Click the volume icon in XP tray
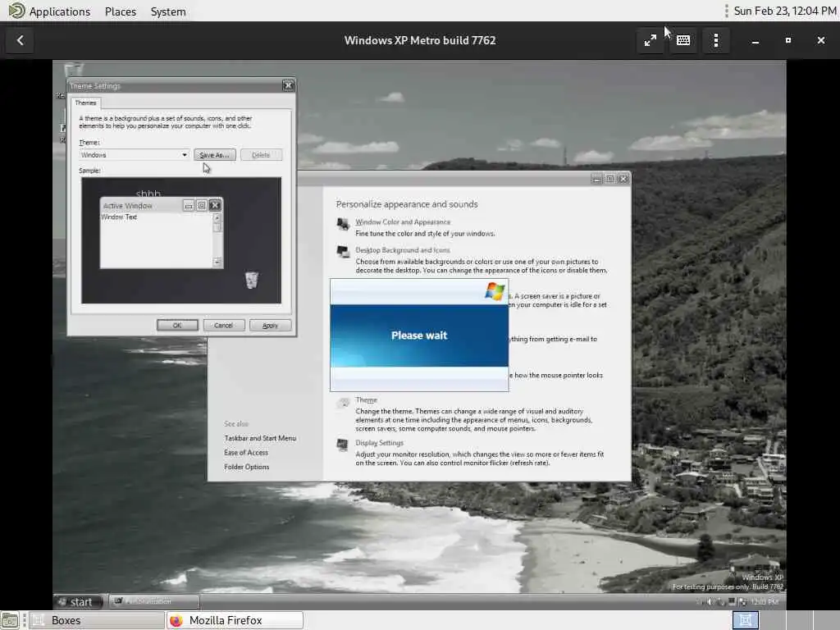The width and height of the screenshot is (840, 630). (x=711, y=601)
